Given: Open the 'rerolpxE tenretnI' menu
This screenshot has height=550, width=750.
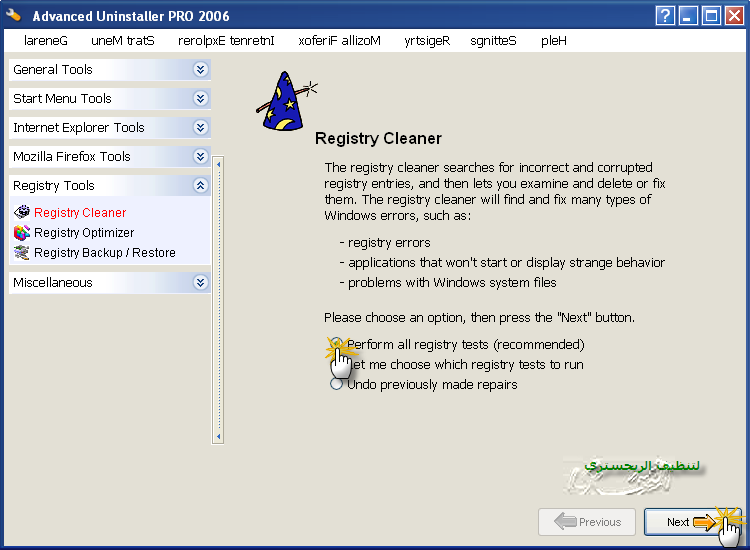Looking at the screenshot, I should click(226, 41).
